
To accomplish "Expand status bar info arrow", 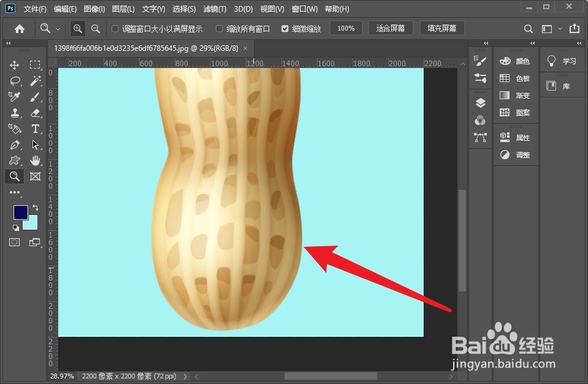I will [x=185, y=376].
